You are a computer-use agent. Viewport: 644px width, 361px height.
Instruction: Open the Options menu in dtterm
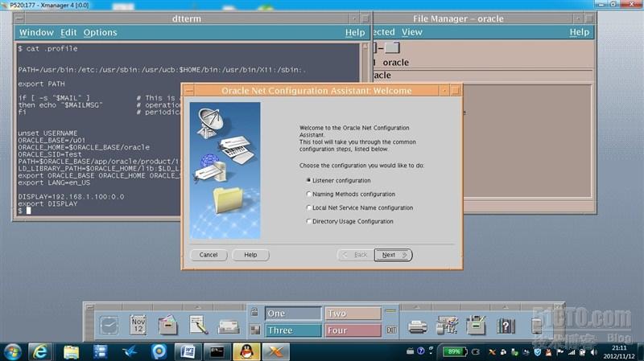100,32
